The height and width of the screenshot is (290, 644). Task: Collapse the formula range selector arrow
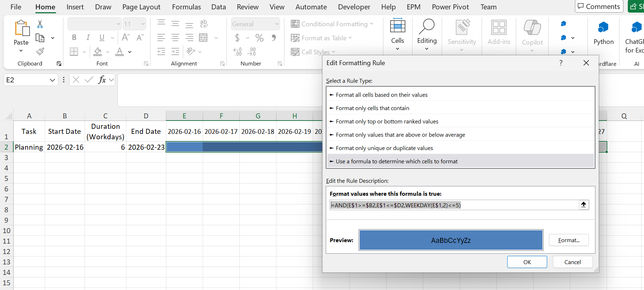click(584, 205)
